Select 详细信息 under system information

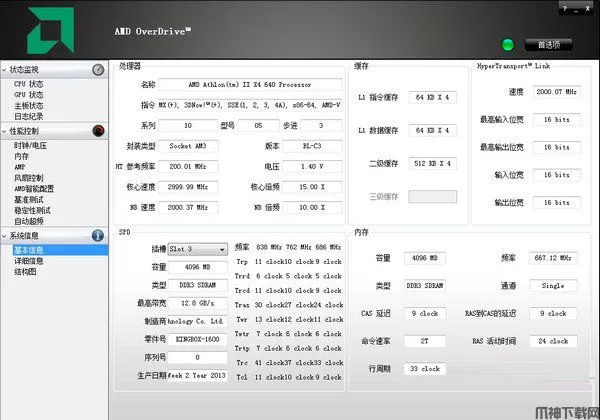29,260
